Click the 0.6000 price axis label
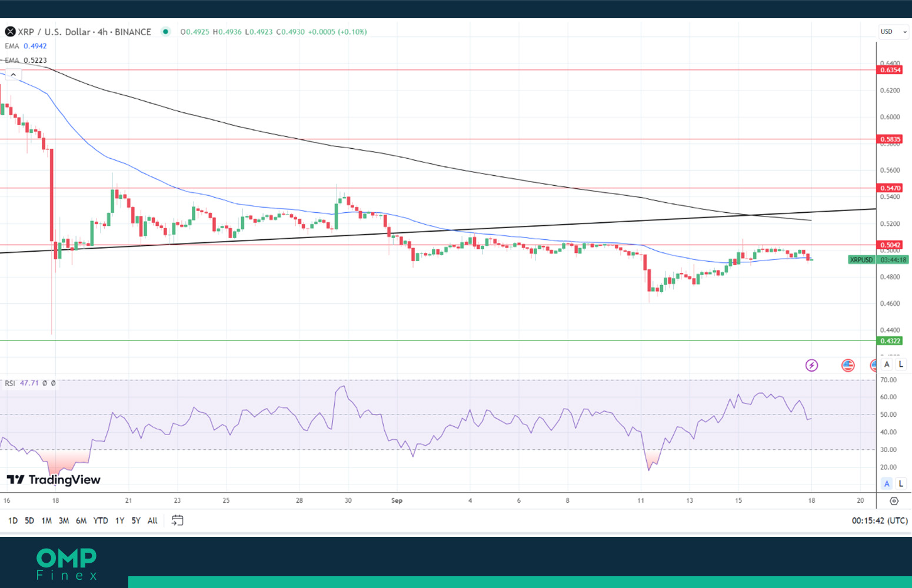Screen dimensions: 912x588 point(890,117)
